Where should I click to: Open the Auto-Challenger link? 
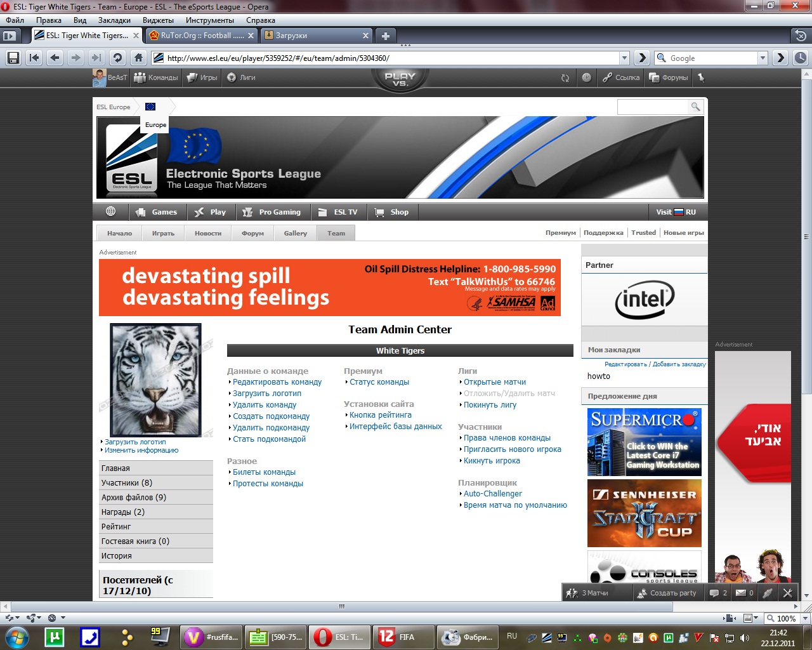pyautogui.click(x=493, y=494)
